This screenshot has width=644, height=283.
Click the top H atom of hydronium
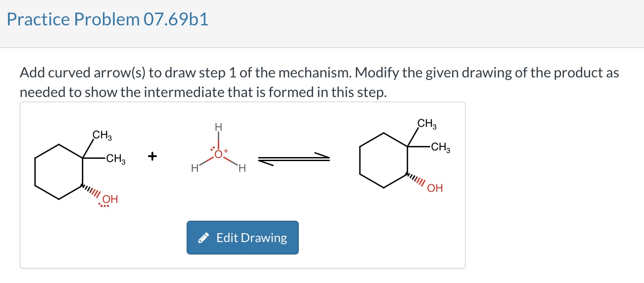(218, 126)
